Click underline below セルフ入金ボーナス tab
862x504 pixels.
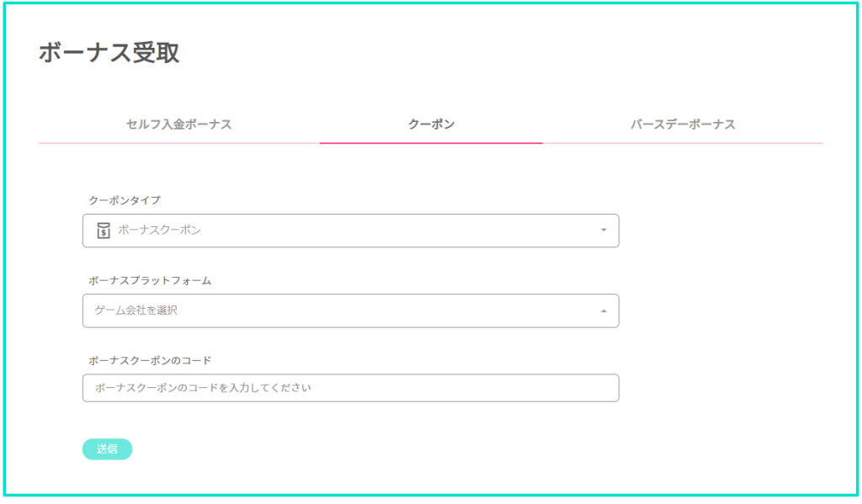[178, 143]
